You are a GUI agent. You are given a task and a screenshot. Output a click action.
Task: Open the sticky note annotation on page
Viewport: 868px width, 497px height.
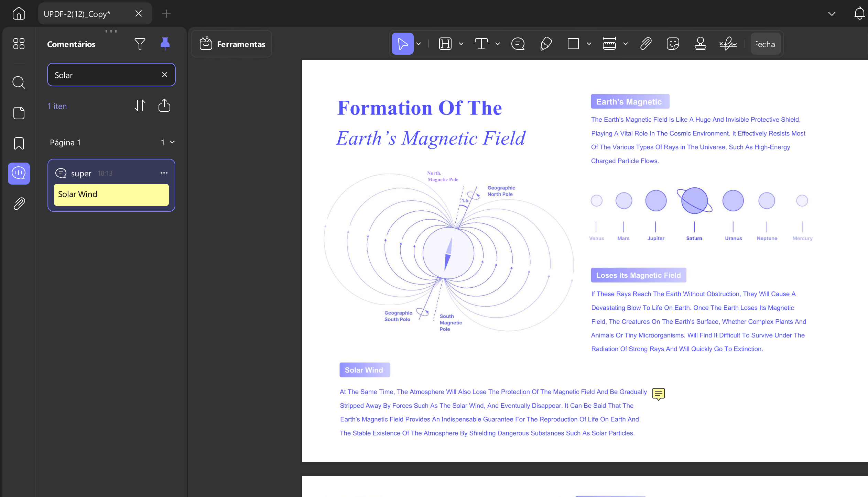pyautogui.click(x=659, y=394)
